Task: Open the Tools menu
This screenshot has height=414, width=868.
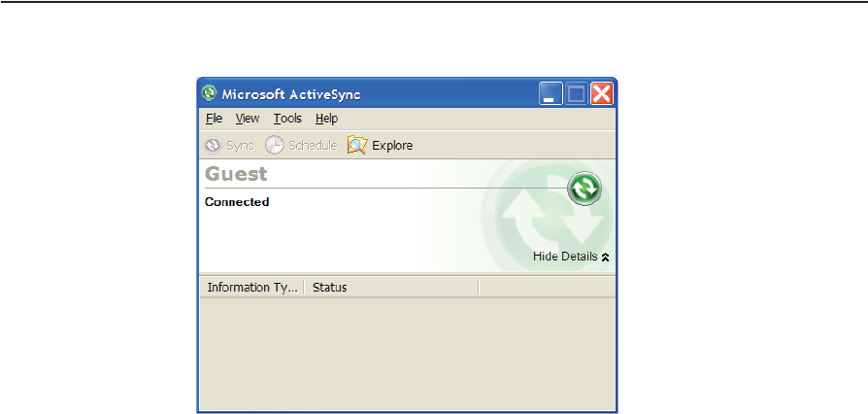Action: click(287, 119)
